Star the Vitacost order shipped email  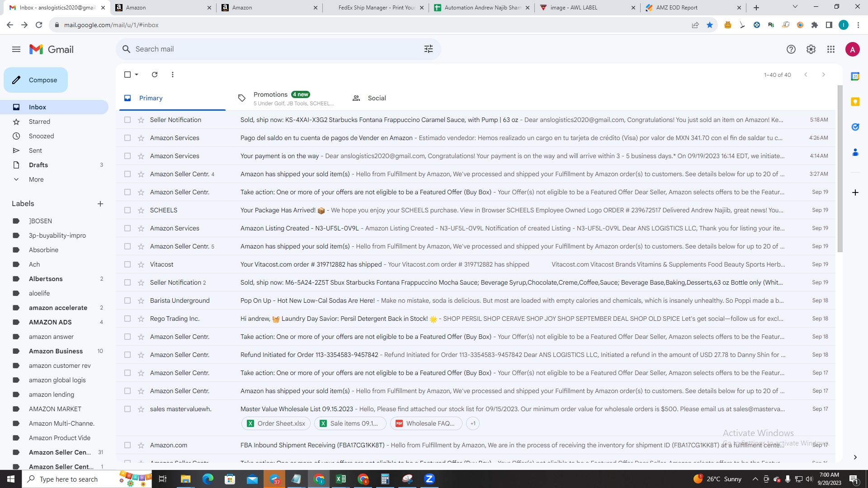[x=141, y=264]
